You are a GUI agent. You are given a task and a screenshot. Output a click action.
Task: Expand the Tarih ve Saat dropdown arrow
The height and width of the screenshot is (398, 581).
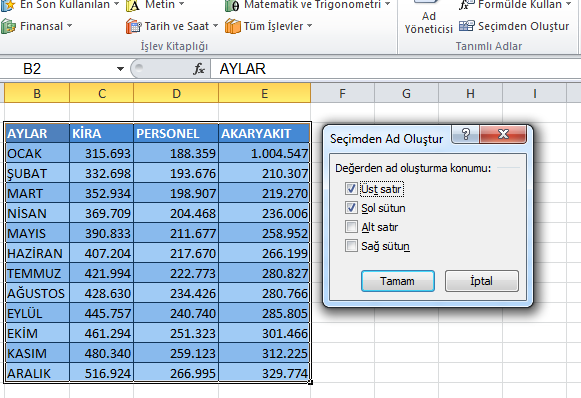215,26
